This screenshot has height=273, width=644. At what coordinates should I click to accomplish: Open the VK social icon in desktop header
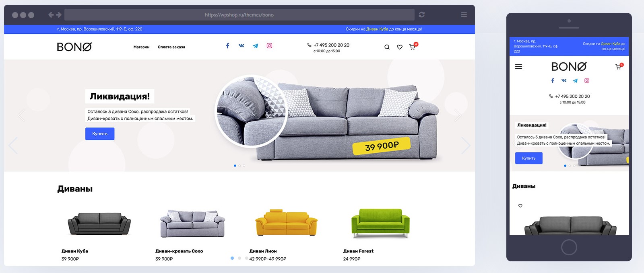click(x=242, y=45)
